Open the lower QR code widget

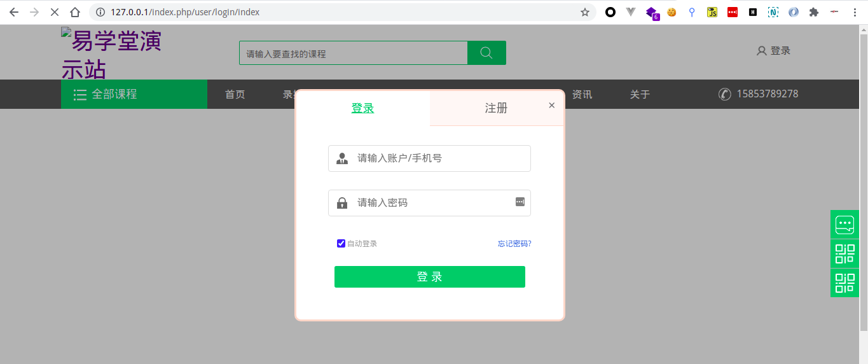[844, 283]
